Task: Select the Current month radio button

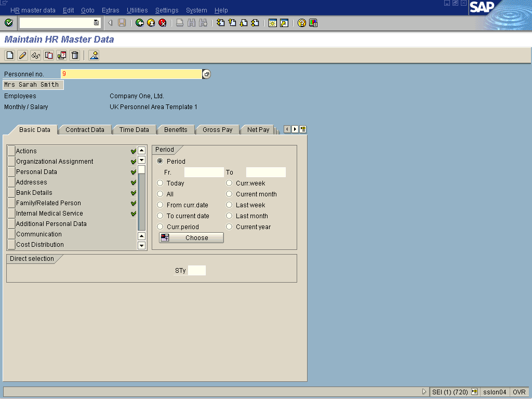Action: pos(229,194)
